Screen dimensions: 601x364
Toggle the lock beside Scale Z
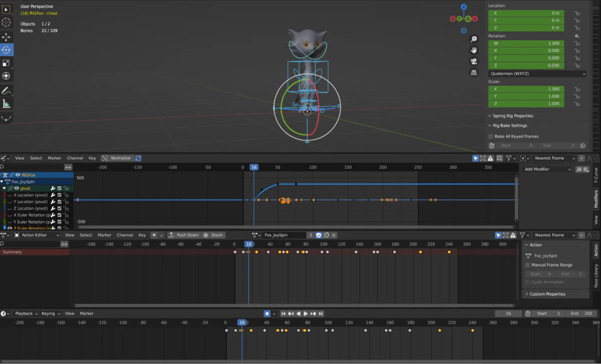(x=577, y=104)
